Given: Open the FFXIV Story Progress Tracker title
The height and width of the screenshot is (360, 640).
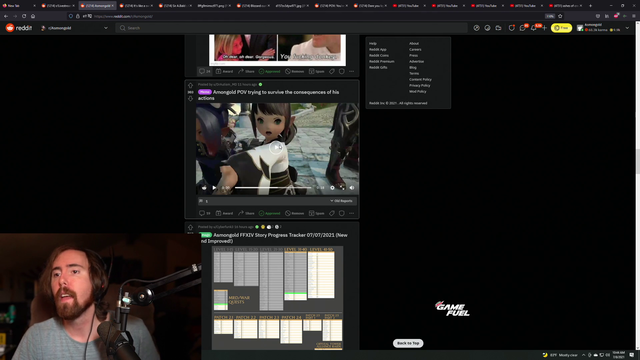Looking at the screenshot, I should coord(274,238).
